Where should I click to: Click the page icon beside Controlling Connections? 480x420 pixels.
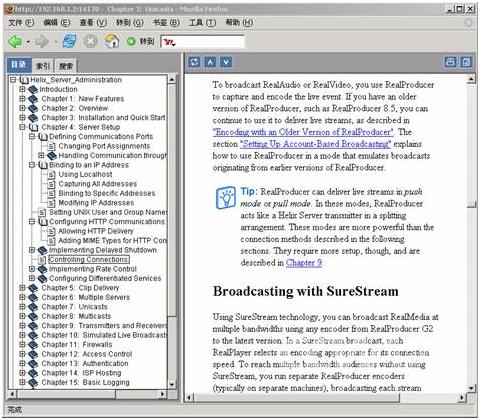point(42,260)
